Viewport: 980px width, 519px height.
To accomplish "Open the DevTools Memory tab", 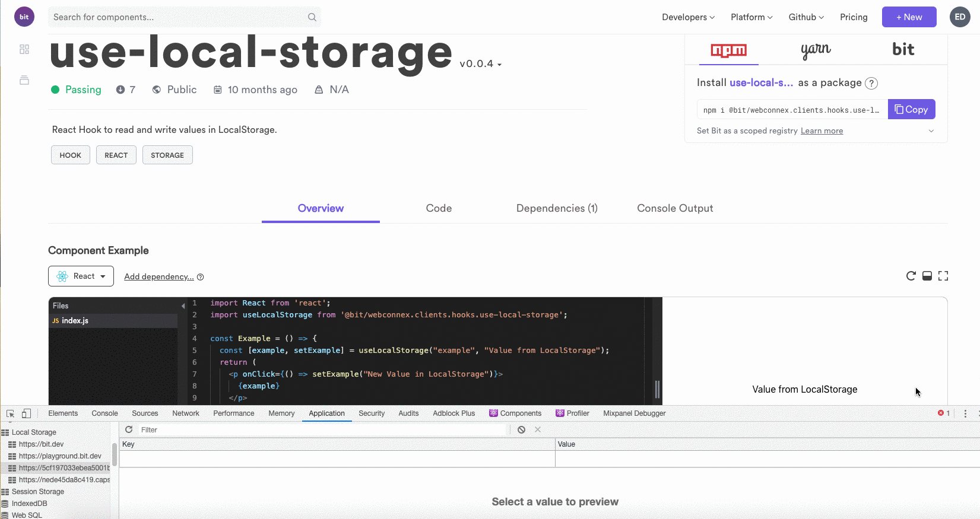I will pos(281,413).
